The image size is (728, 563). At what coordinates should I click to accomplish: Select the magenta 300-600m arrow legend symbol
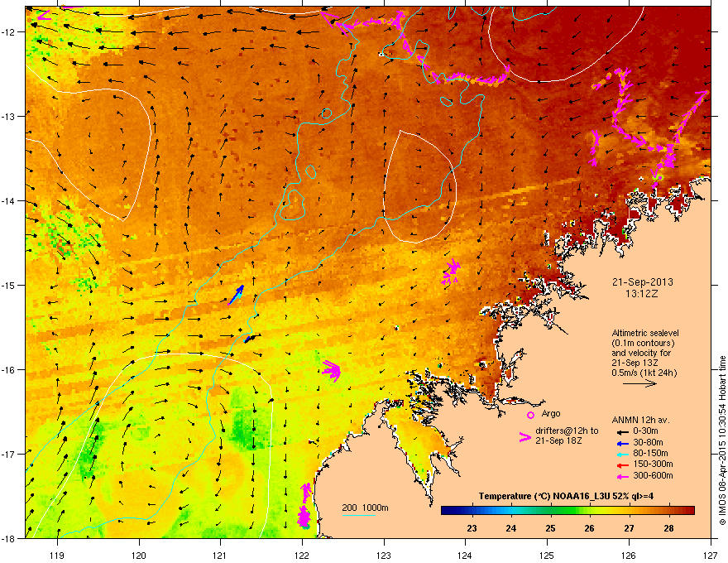[621, 476]
